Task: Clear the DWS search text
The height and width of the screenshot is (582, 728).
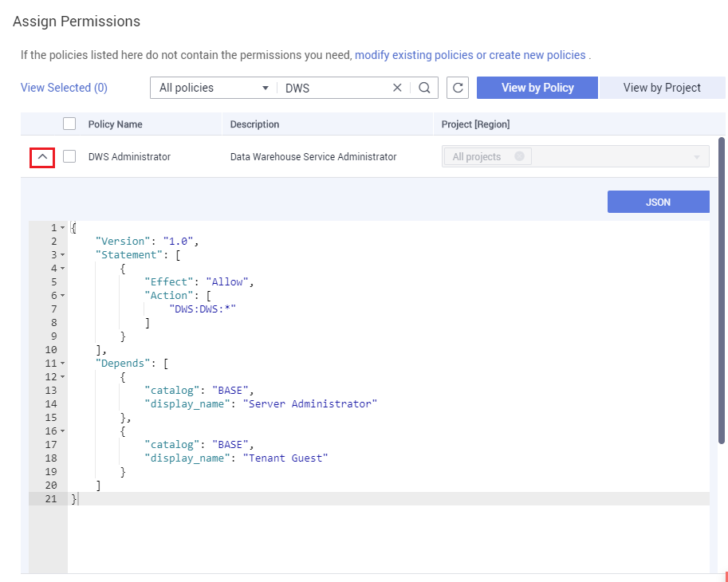Action: point(397,88)
